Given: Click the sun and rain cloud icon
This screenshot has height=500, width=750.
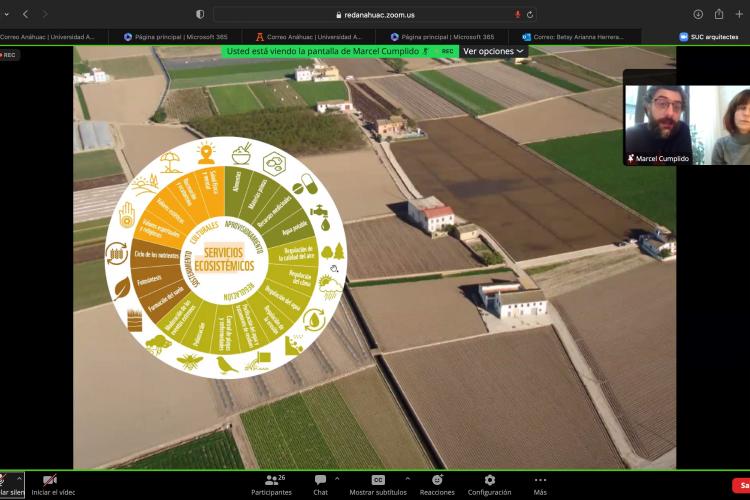Looking at the screenshot, I should [x=330, y=286].
